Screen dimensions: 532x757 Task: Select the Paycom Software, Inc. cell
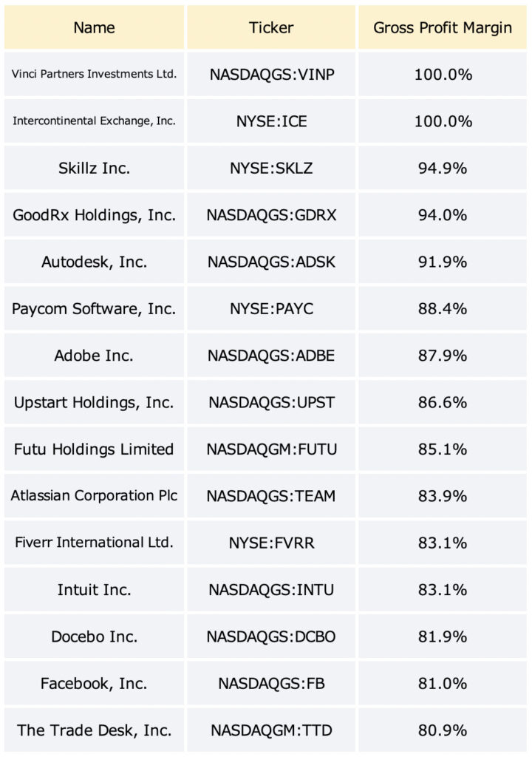click(x=94, y=308)
